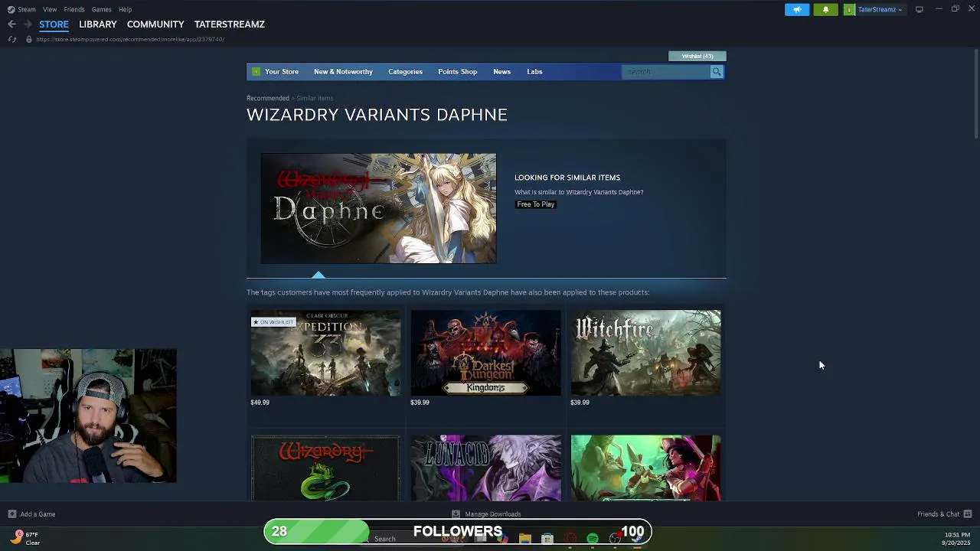This screenshot has width=980, height=551.
Task: Open the announcements megaphone button
Action: click(797, 9)
